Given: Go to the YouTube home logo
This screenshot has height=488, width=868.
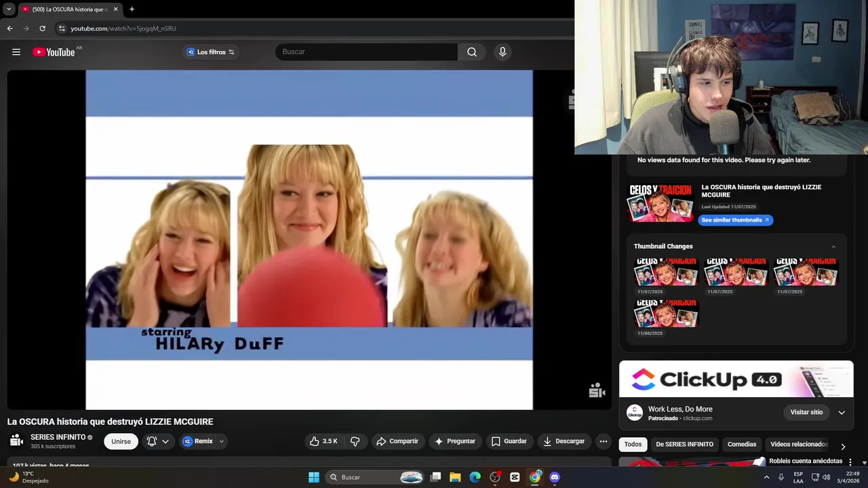Looking at the screenshot, I should pyautogui.click(x=54, y=52).
